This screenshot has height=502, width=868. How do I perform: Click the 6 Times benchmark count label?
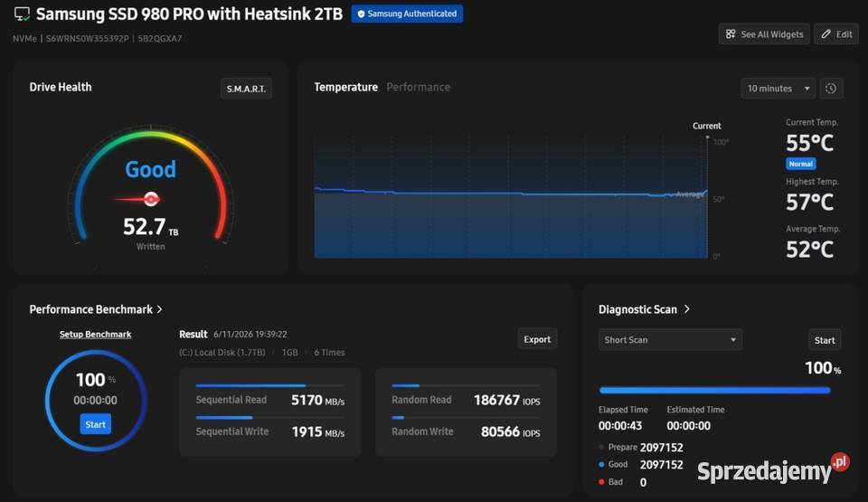tap(329, 353)
